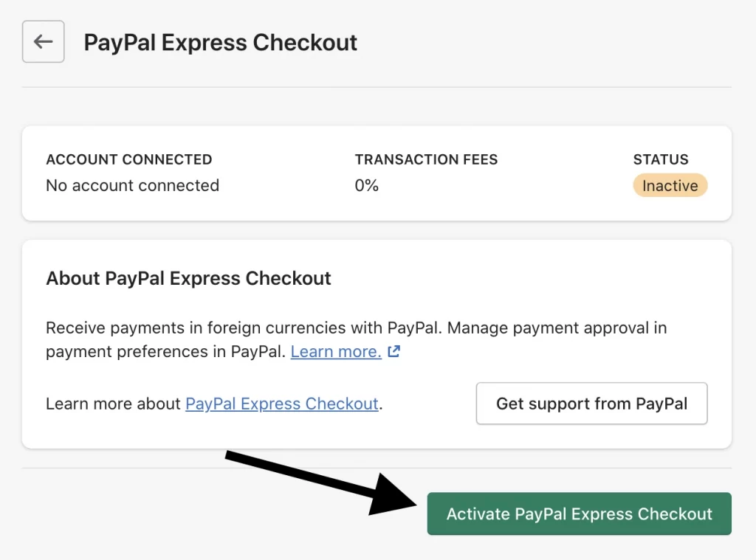Select the TRANSACTION FEES label
756x560 pixels.
point(426,159)
